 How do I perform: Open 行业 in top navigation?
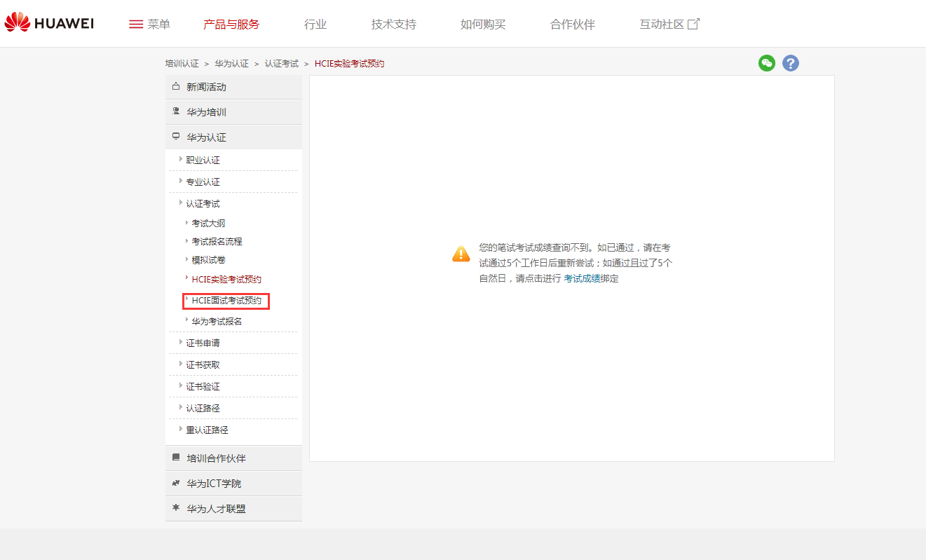(315, 25)
